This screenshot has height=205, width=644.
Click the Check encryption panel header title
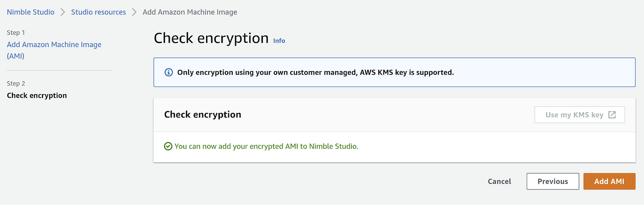(x=203, y=114)
